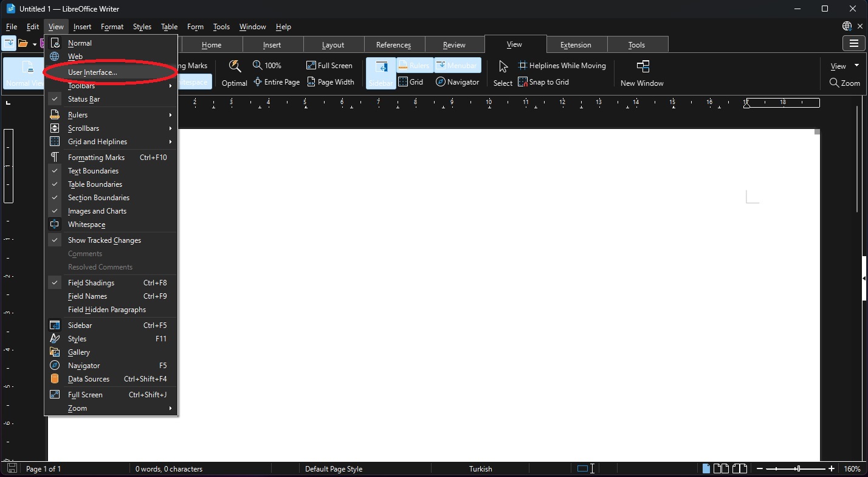Toggle the Rulers button in ribbon

click(x=414, y=65)
